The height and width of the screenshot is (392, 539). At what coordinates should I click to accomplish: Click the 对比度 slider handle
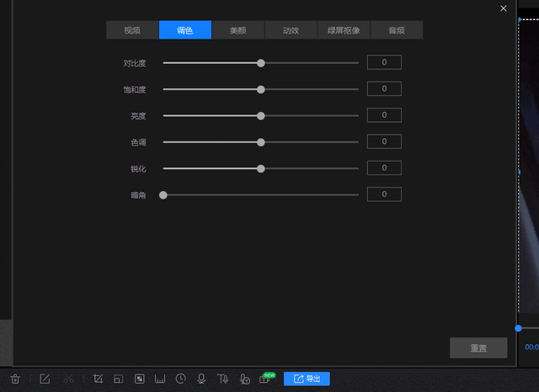[261, 63]
